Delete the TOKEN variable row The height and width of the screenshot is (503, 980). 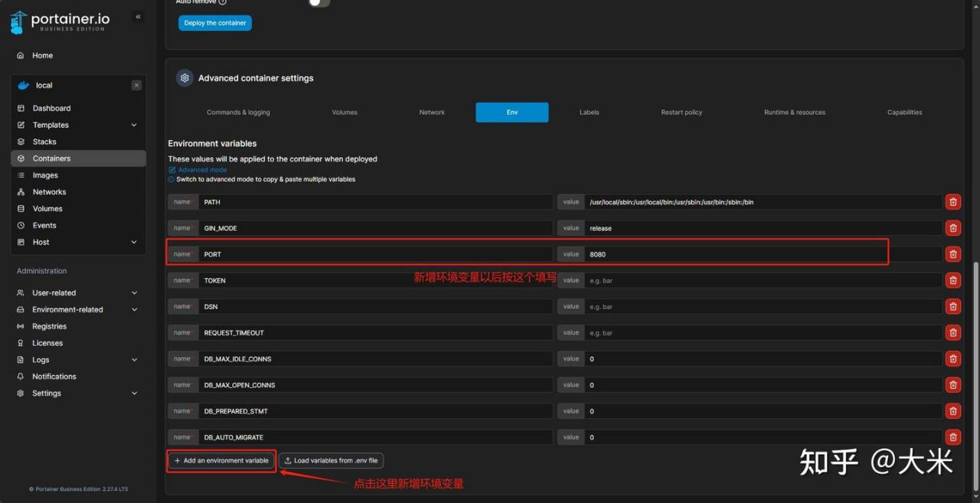[x=952, y=280]
